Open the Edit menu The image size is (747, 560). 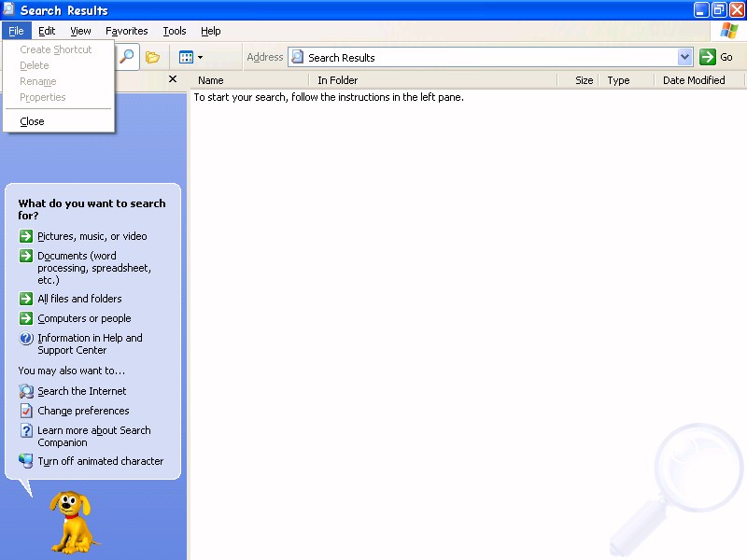point(47,31)
